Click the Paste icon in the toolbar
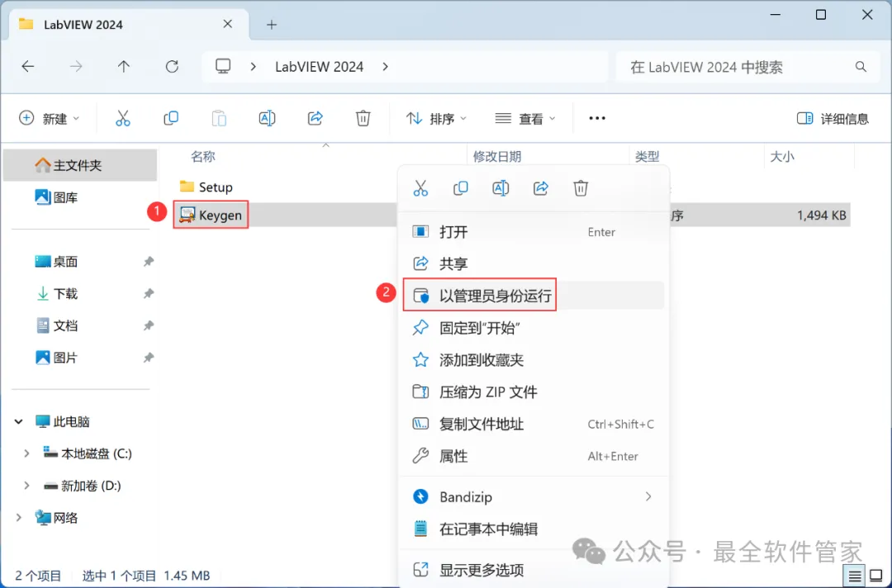892x588 pixels. (219, 118)
